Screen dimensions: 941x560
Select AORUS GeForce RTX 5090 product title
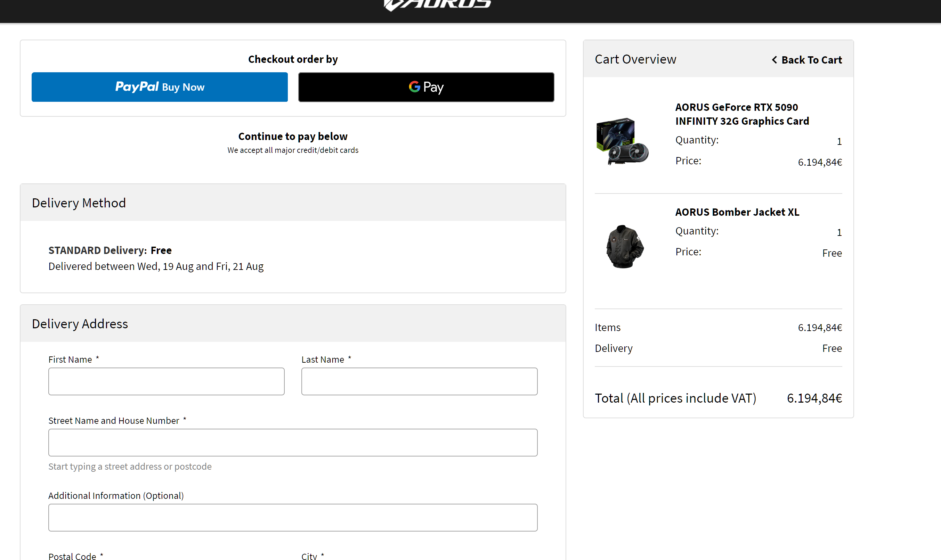coord(742,114)
